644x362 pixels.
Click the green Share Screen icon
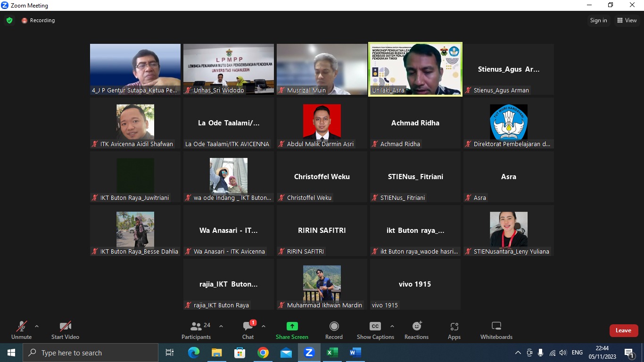(292, 326)
